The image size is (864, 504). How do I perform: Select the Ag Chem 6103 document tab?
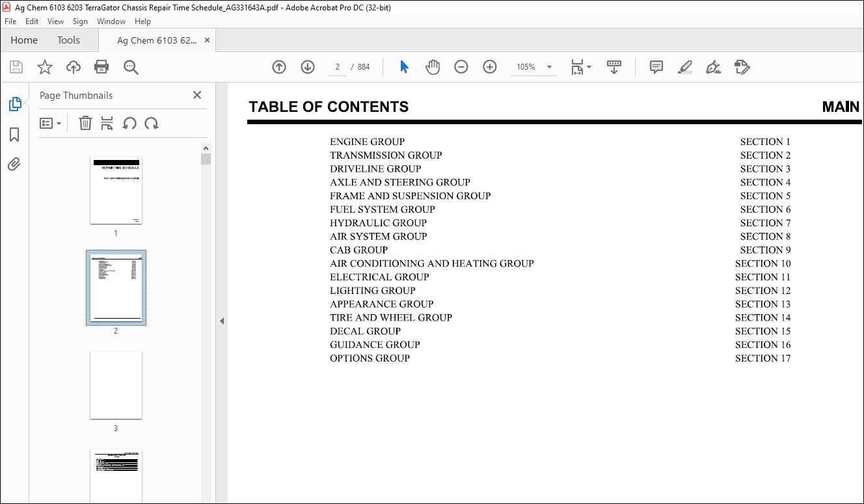tap(156, 40)
